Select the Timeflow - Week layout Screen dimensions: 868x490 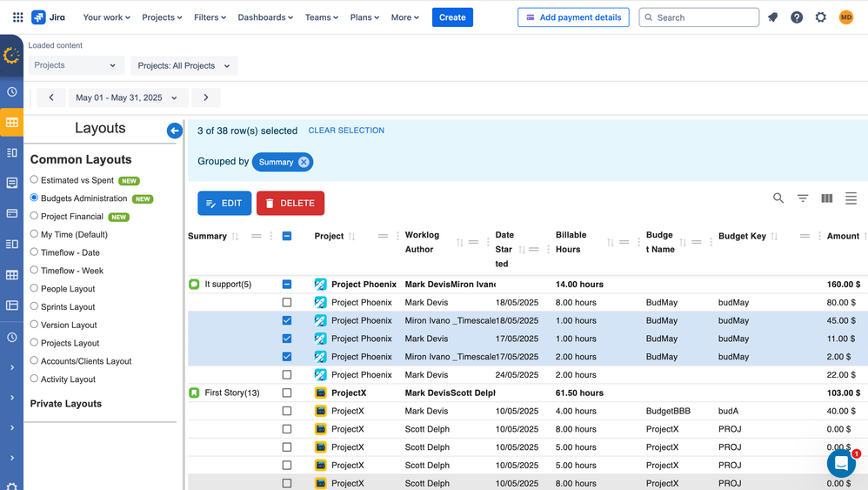(x=34, y=271)
